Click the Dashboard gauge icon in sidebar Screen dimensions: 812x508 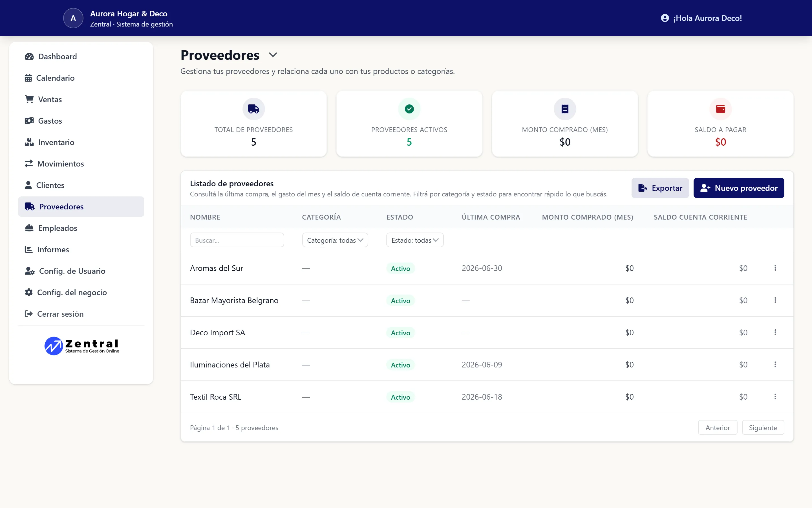[29, 56]
